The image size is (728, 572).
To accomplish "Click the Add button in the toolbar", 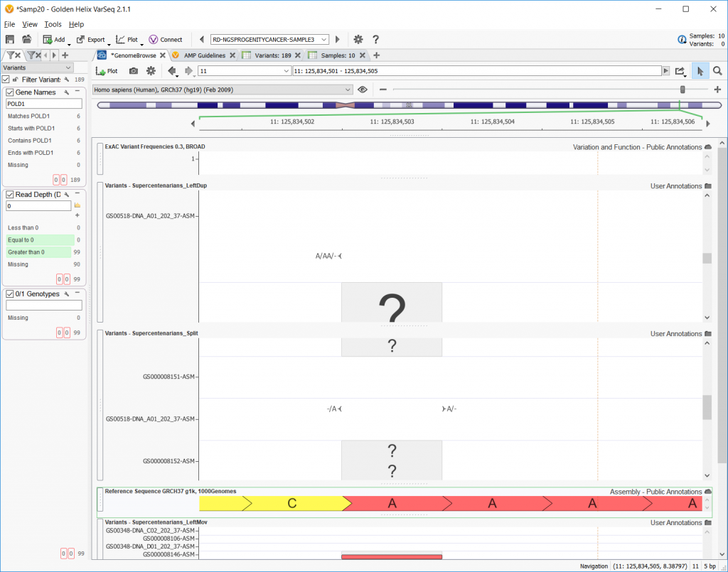I will coord(53,39).
